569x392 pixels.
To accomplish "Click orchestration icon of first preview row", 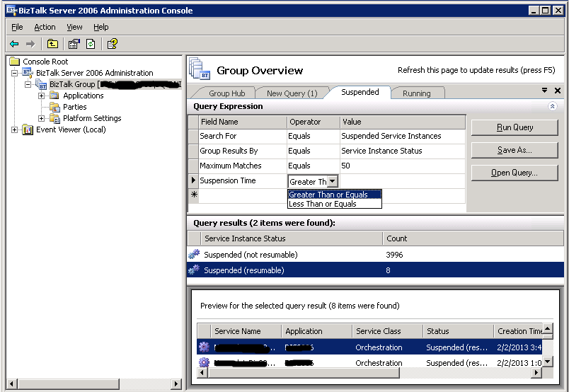I will point(205,347).
